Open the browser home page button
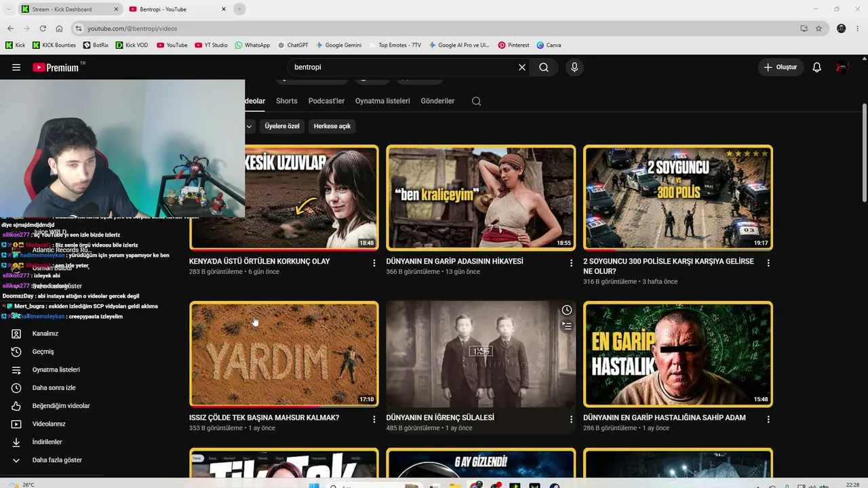868x488 pixels. click(x=59, y=28)
